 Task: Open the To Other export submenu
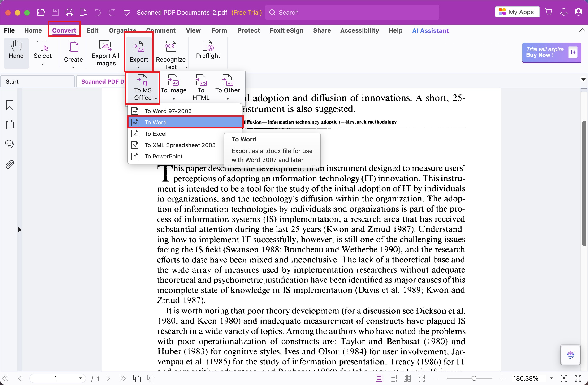(x=227, y=87)
